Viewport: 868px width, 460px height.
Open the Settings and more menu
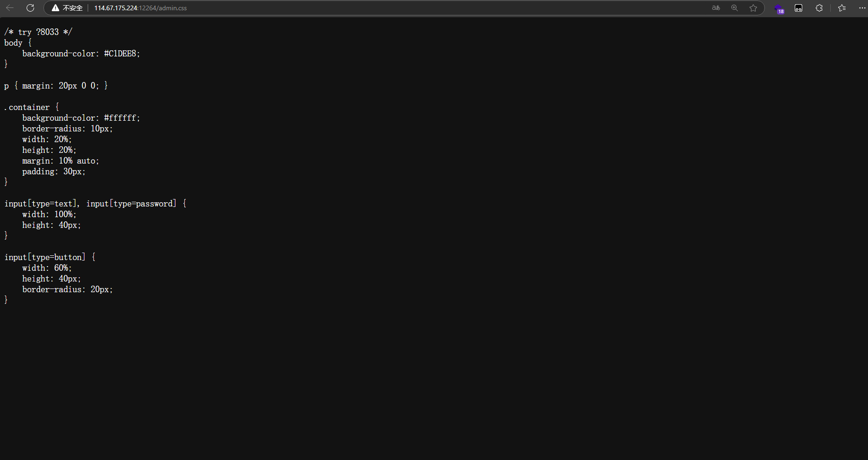(x=862, y=8)
